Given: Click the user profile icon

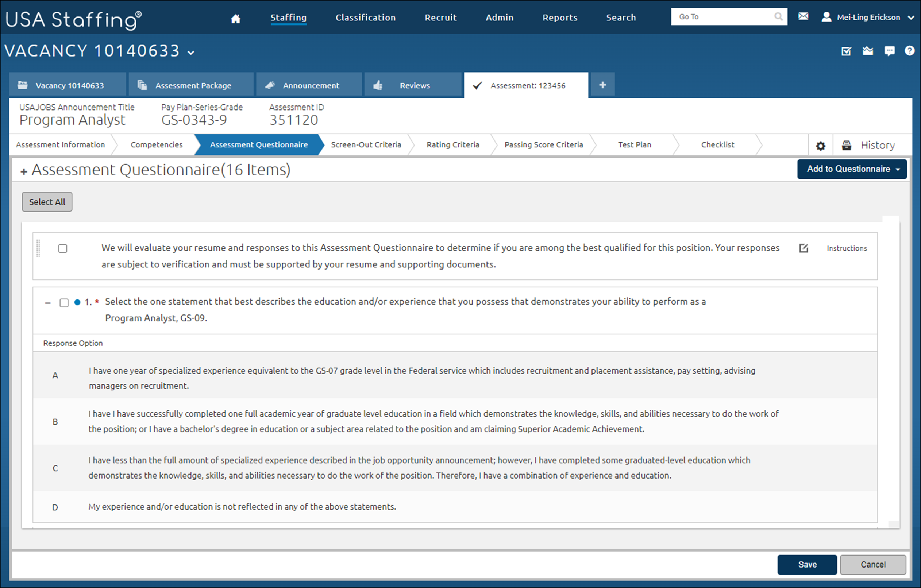Looking at the screenshot, I should 826,17.
